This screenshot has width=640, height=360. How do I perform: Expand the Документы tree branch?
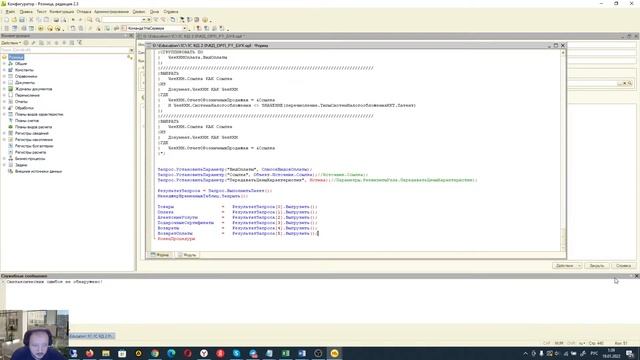[x=4, y=82]
